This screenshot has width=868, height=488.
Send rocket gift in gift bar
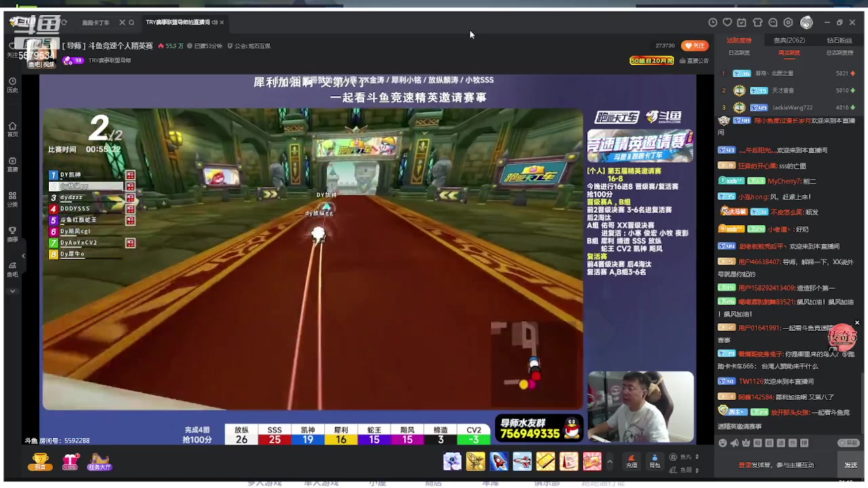499,462
